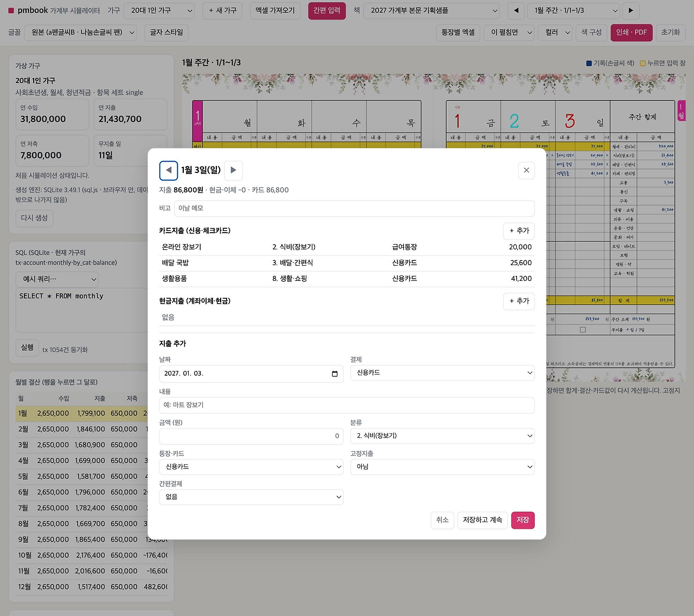Click the 인쇄 · PDF button

(631, 33)
